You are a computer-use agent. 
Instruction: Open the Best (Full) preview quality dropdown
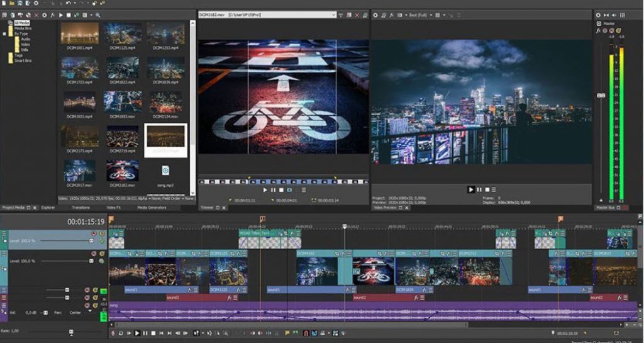click(421, 14)
